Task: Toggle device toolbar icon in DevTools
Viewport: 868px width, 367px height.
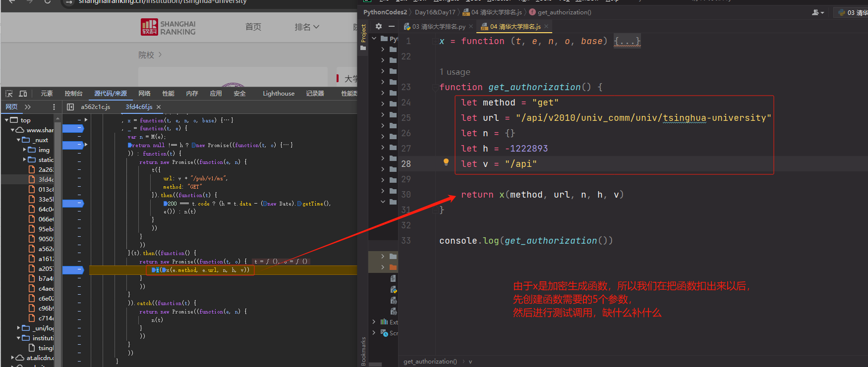Action: coord(23,94)
